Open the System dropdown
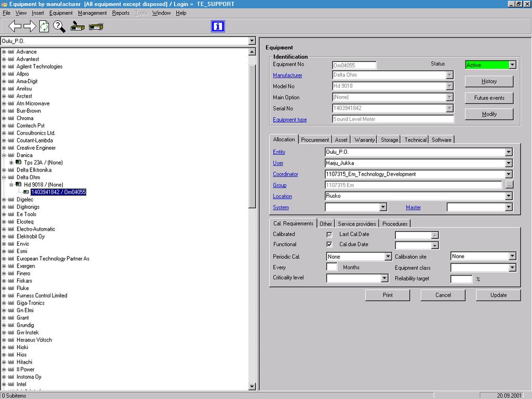This screenshot has height=399, width=532. [383, 207]
